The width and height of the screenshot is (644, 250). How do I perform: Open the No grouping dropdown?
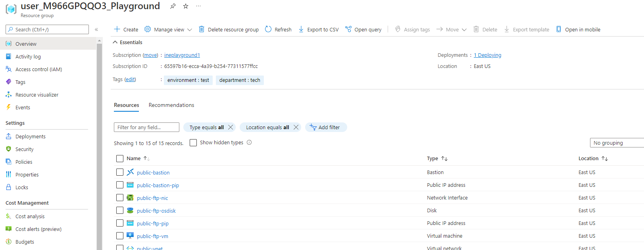point(616,143)
